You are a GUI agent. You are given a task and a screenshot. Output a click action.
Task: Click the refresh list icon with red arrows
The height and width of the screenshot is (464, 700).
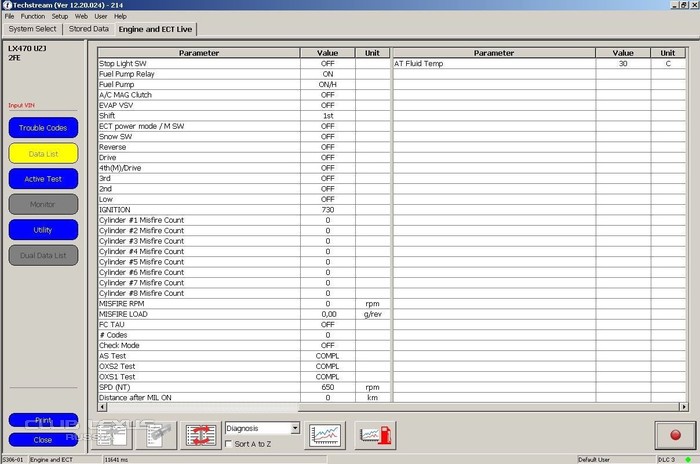201,435
